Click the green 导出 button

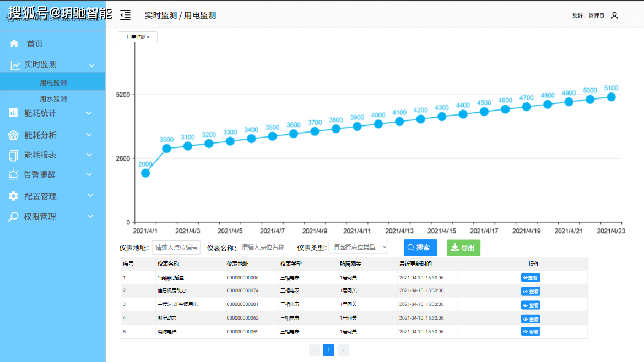pos(463,248)
